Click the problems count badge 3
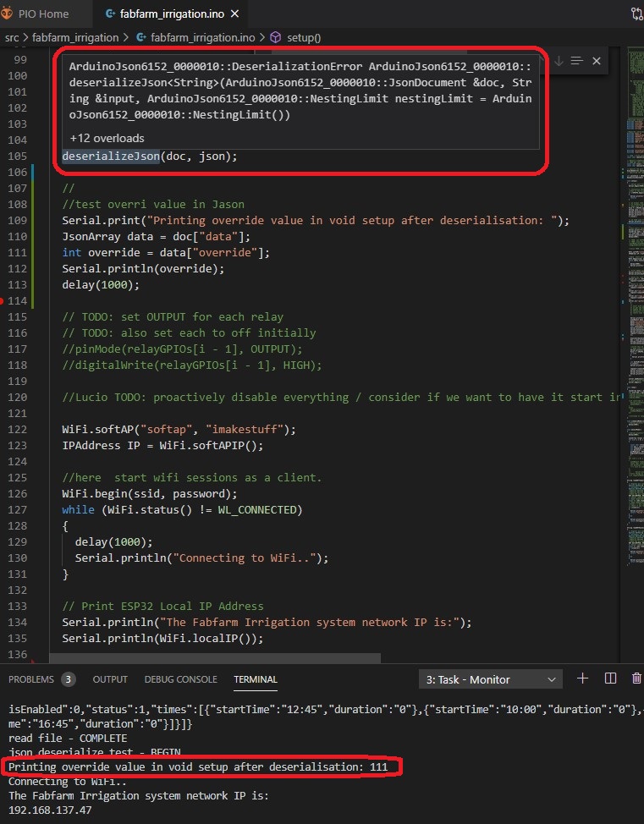This screenshot has width=644, height=824. click(68, 680)
